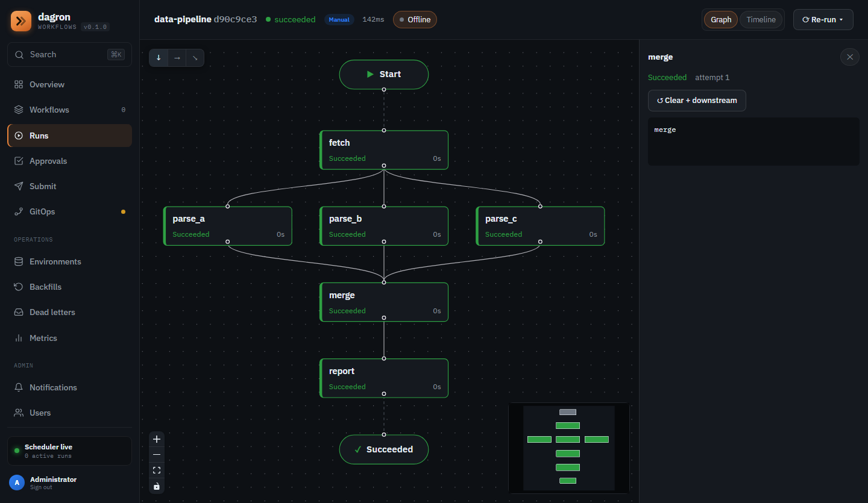Switch to the Timeline view
The height and width of the screenshot is (503, 868).
tap(761, 20)
